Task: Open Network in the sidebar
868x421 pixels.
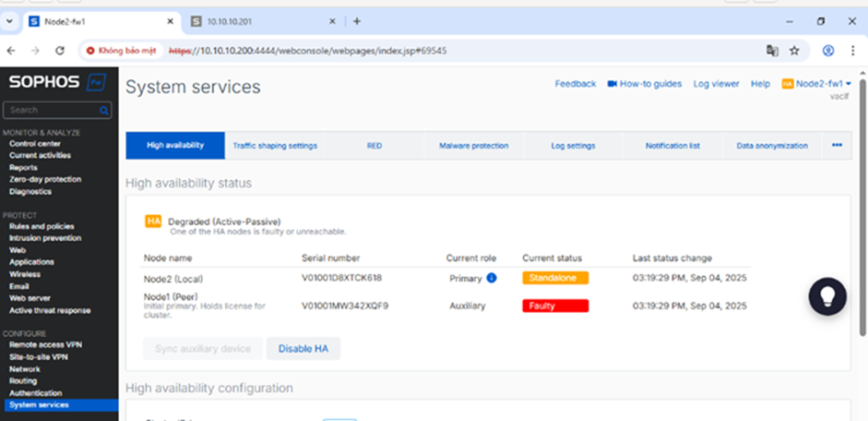Action: [x=25, y=369]
